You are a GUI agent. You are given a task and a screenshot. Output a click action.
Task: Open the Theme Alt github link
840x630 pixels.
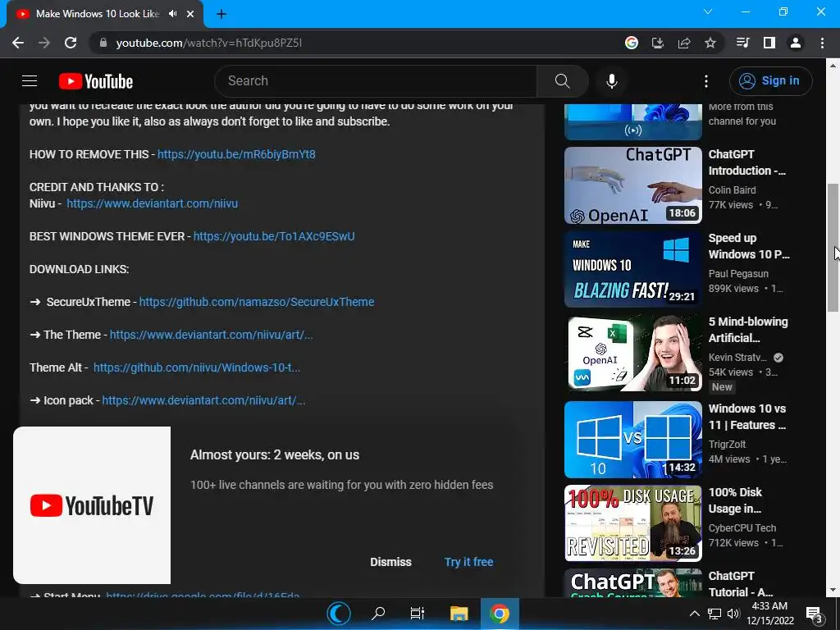[197, 367]
